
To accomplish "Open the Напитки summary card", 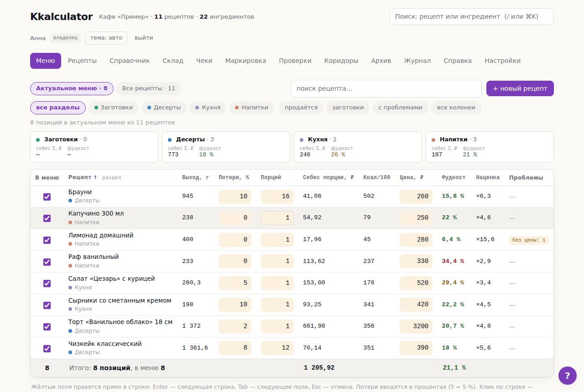I will 490,147.
